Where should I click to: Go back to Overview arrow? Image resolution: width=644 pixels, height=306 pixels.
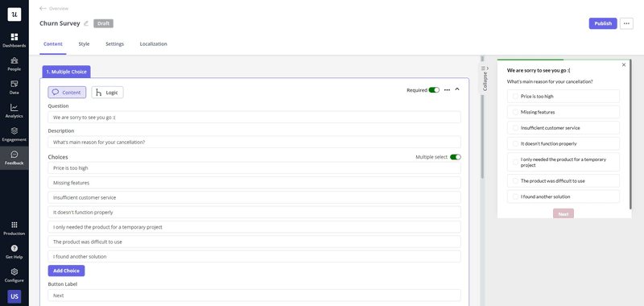(x=43, y=8)
